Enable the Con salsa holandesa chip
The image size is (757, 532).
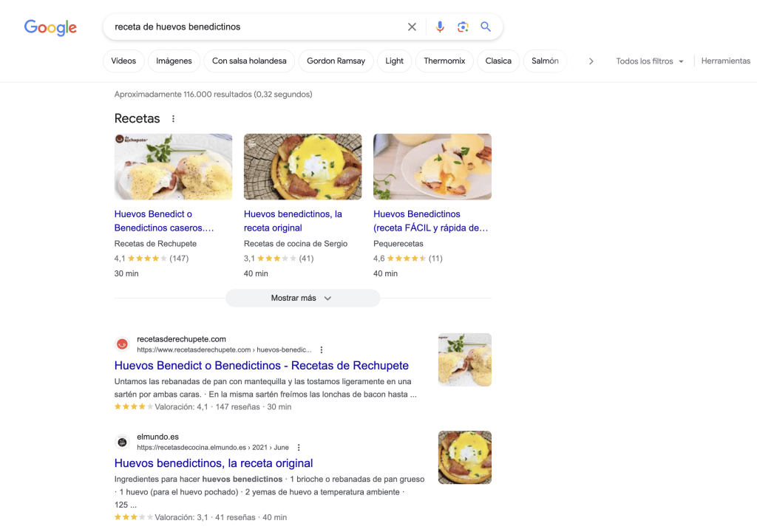(x=249, y=61)
